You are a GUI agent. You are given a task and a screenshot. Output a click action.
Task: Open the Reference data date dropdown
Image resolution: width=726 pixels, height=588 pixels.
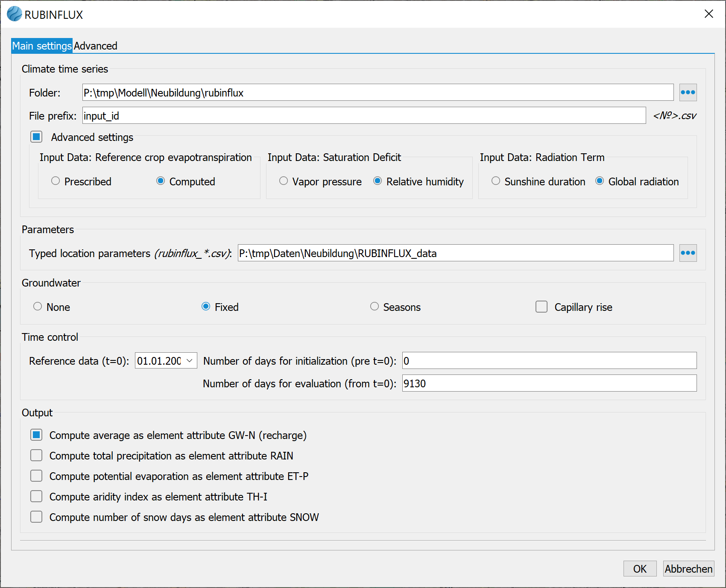click(x=189, y=361)
